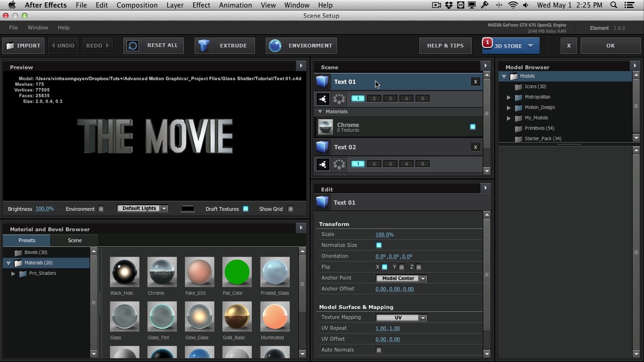Click the HELP & TIPS button
The width and height of the screenshot is (644, 362).
(445, 45)
